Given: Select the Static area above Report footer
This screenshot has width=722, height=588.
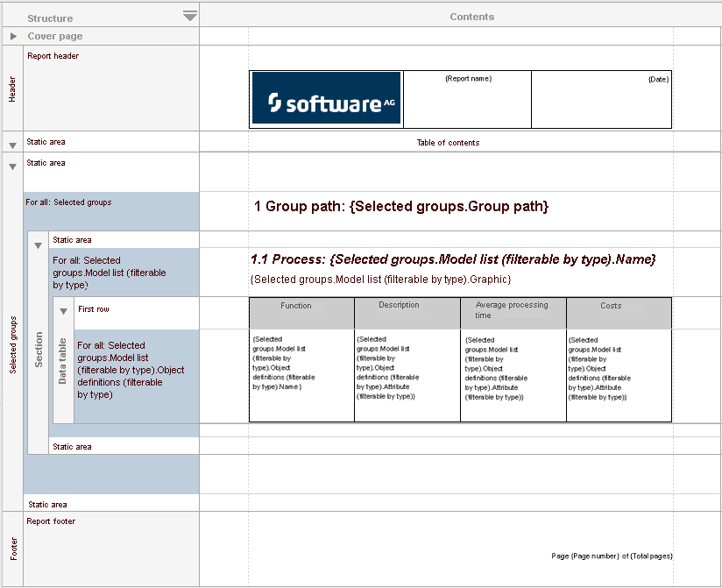Looking at the screenshot, I should [111, 504].
